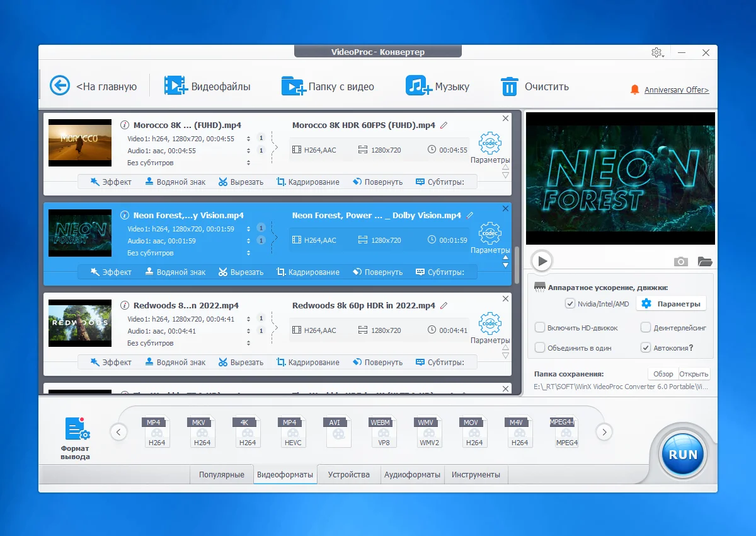This screenshot has height=536, width=756.
Task: Open the Anniversary Offer link
Action: click(676, 90)
